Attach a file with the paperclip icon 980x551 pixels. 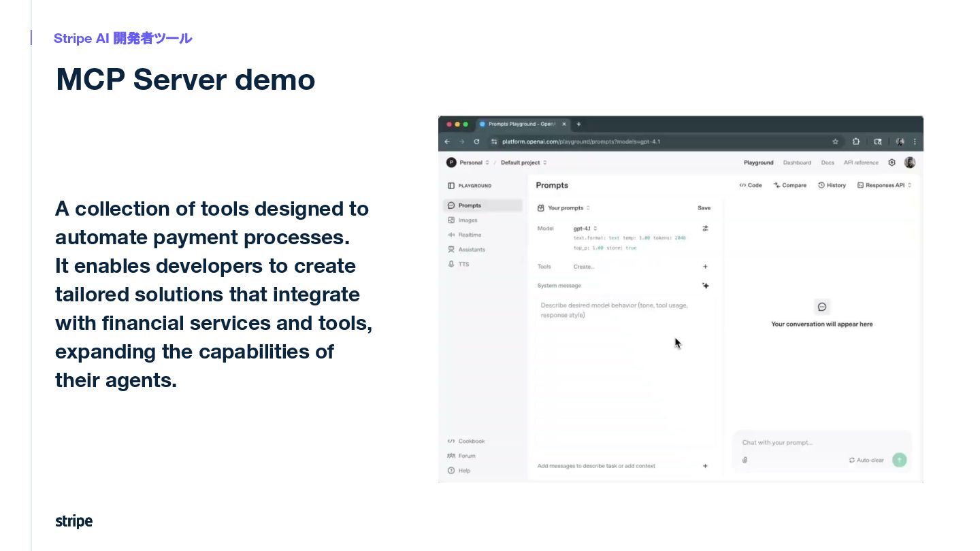point(745,461)
